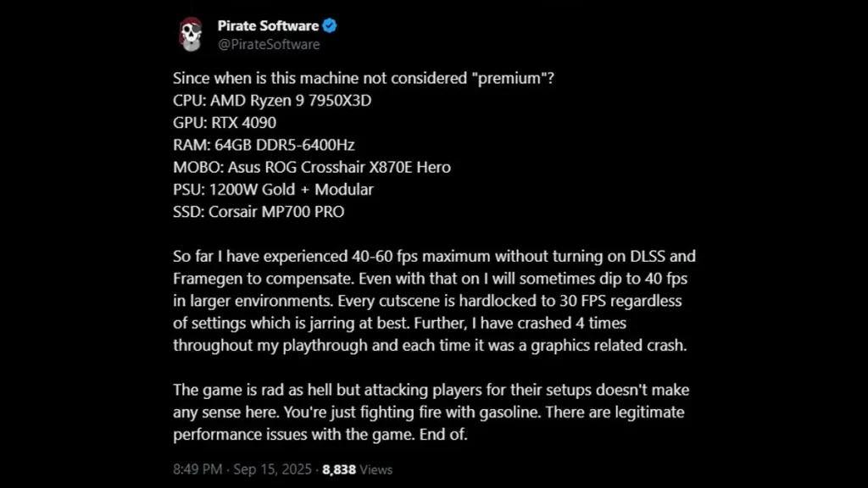
Task: Open the Pirate Software display name
Action: [x=268, y=26]
